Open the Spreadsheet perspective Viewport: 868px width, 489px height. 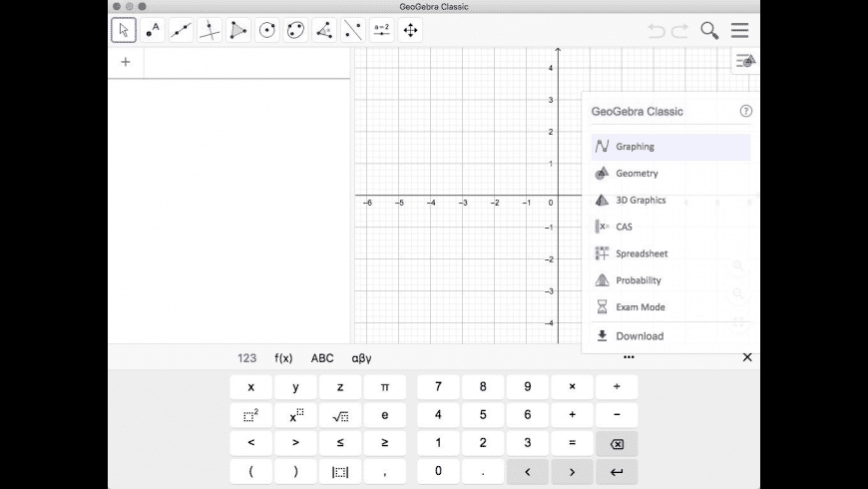coord(670,253)
